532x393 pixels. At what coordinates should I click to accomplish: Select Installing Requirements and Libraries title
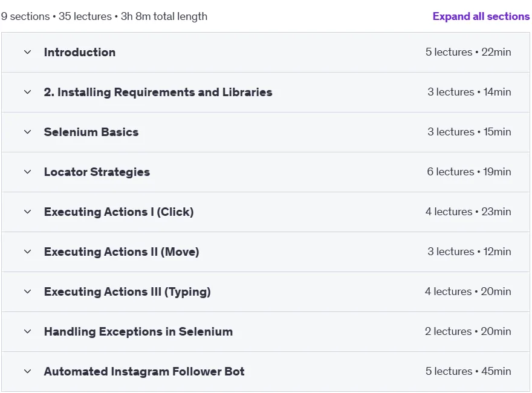point(158,92)
